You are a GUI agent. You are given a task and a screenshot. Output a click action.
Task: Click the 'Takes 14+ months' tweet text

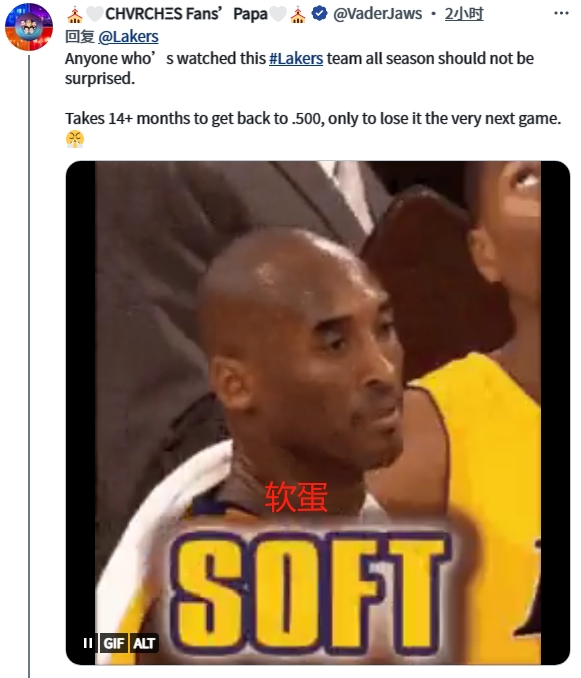(x=313, y=118)
